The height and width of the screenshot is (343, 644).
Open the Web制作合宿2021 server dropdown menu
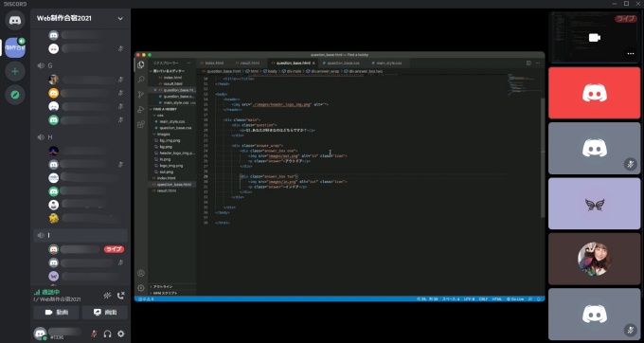click(120, 19)
